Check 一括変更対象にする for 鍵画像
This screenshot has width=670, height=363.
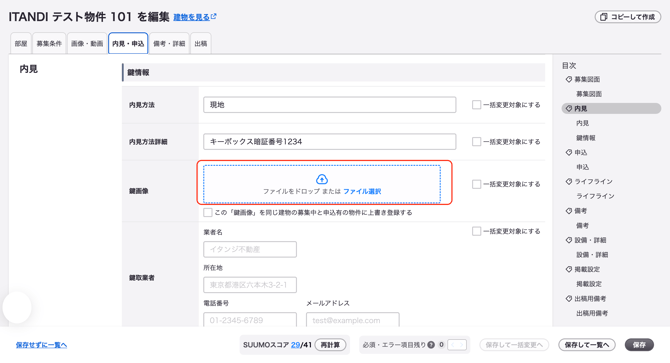[x=476, y=184]
